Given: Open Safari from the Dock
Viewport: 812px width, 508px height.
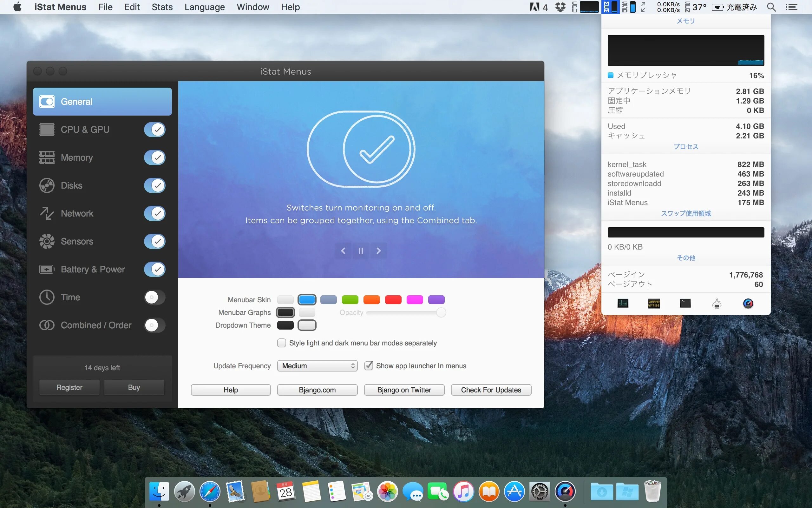Looking at the screenshot, I should pos(210,491).
